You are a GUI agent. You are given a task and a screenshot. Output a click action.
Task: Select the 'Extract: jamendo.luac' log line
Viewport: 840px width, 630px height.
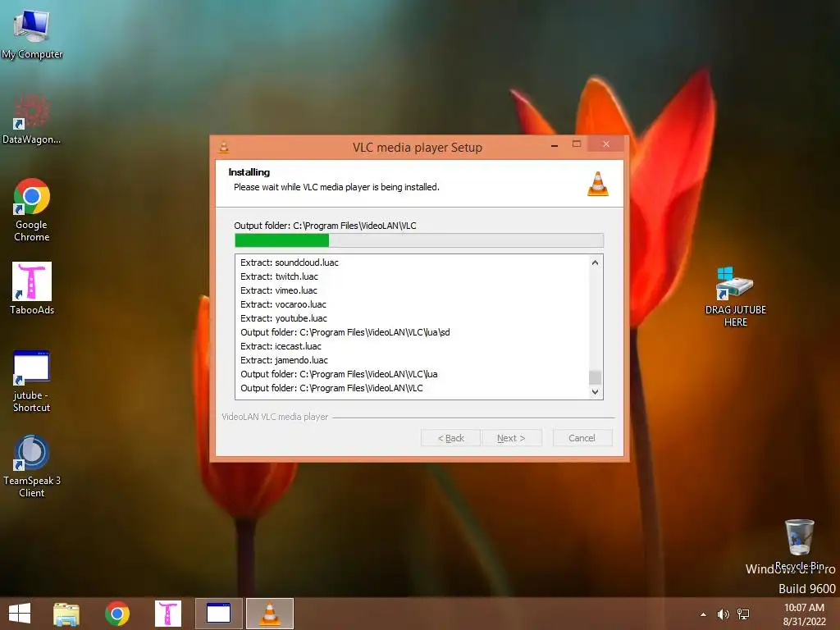(x=284, y=360)
